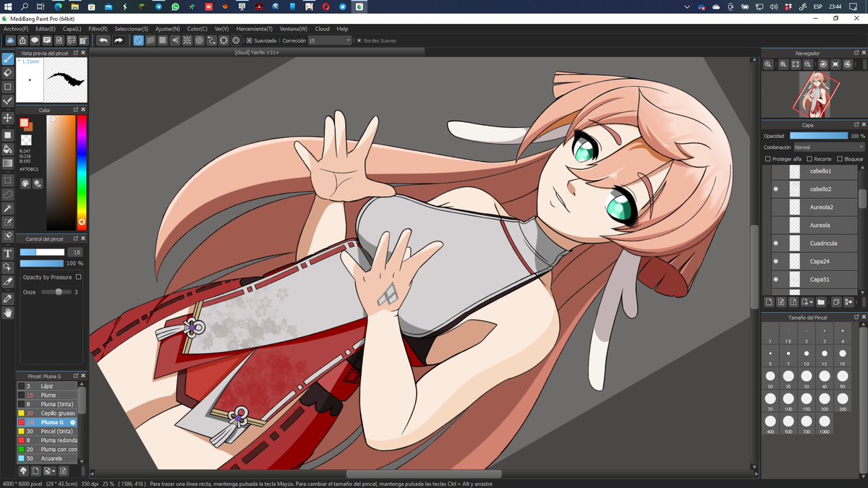868x488 pixels.
Task: Click the layer Opacidad slider bar
Action: pos(819,135)
